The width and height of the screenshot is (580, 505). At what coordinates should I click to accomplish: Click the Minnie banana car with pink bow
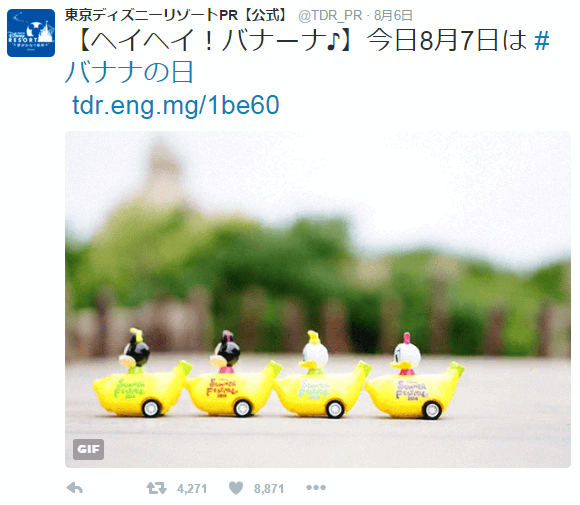coord(232,374)
